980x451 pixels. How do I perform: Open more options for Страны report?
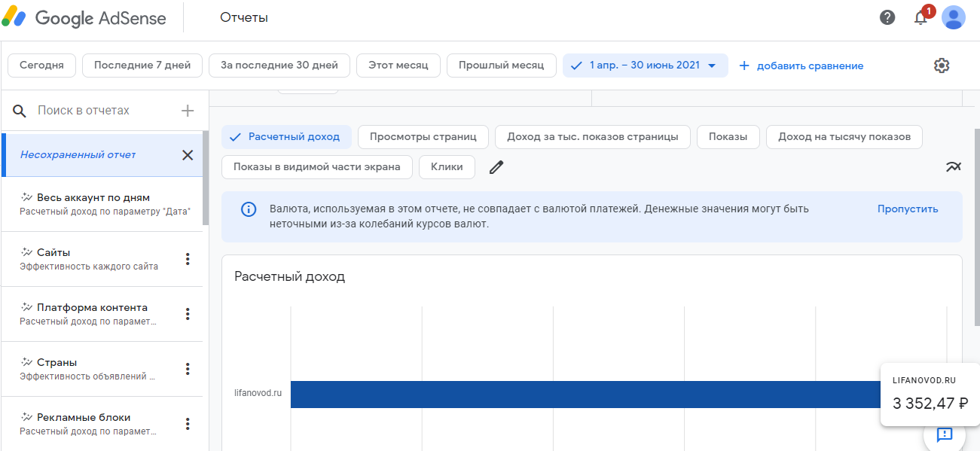click(x=188, y=369)
